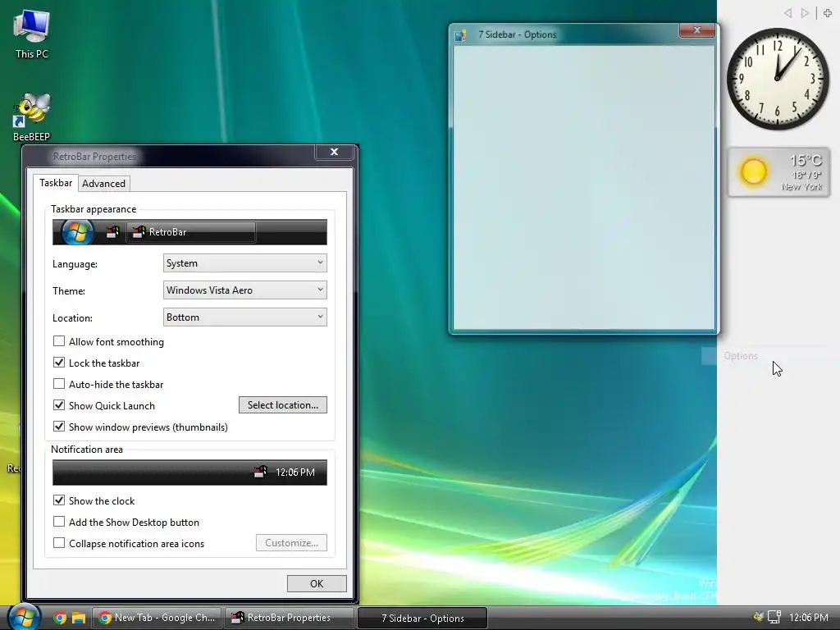Screen dimensions: 840x630
Task: Enable Auto-hide the taskbar
Action: click(59, 384)
